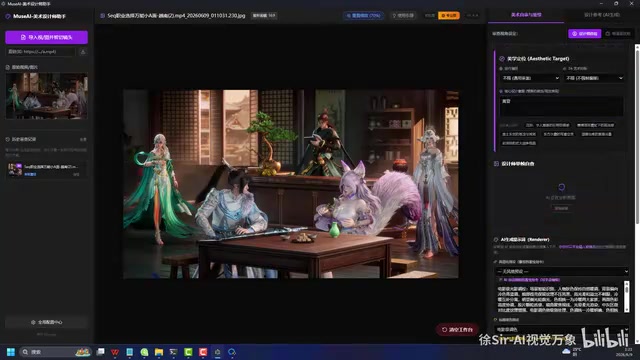640x360 pixels.
Task: Click the AI generation prompt Renderer section icon
Action: coord(496,240)
